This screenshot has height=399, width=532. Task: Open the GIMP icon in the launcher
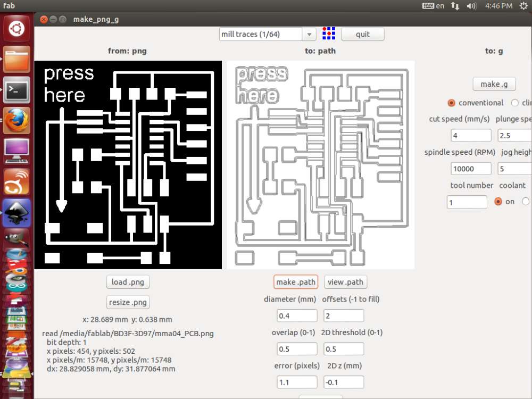click(16, 239)
